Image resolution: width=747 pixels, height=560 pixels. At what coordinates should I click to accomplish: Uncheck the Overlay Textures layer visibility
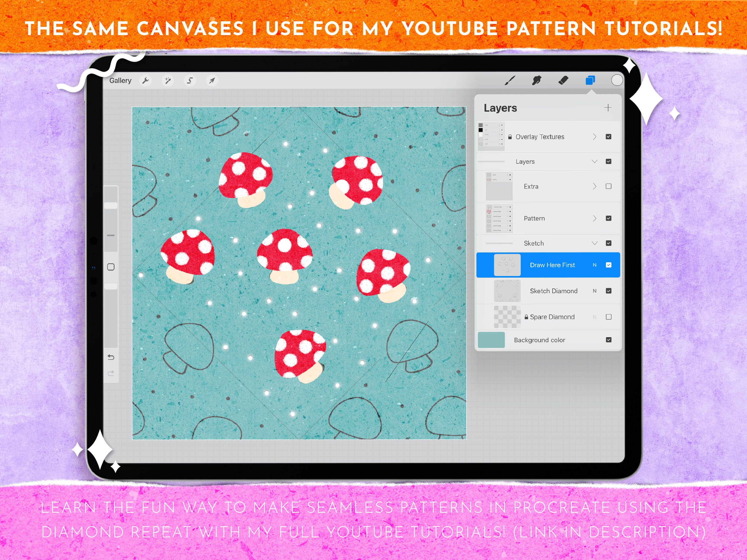pos(609,136)
